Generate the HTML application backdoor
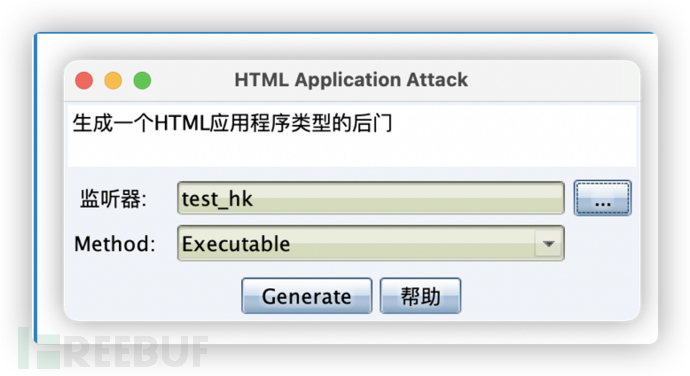The height and width of the screenshot is (376, 690). 307,296
